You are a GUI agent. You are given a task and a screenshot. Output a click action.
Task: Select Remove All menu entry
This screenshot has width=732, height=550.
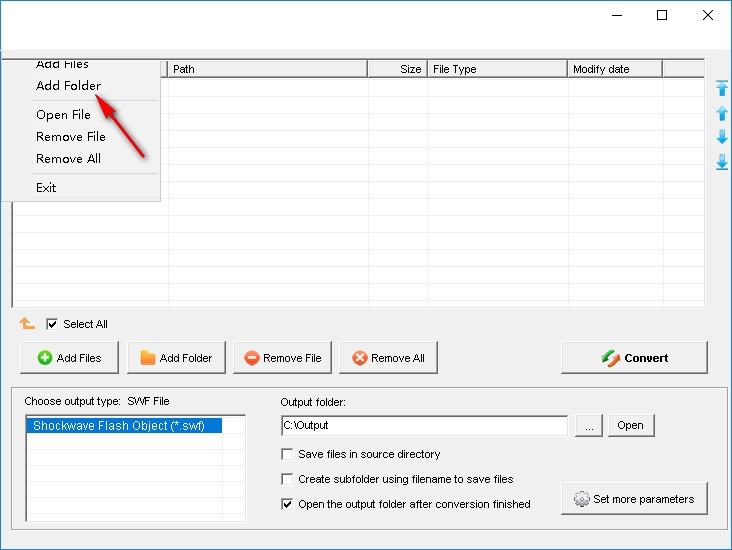click(68, 159)
